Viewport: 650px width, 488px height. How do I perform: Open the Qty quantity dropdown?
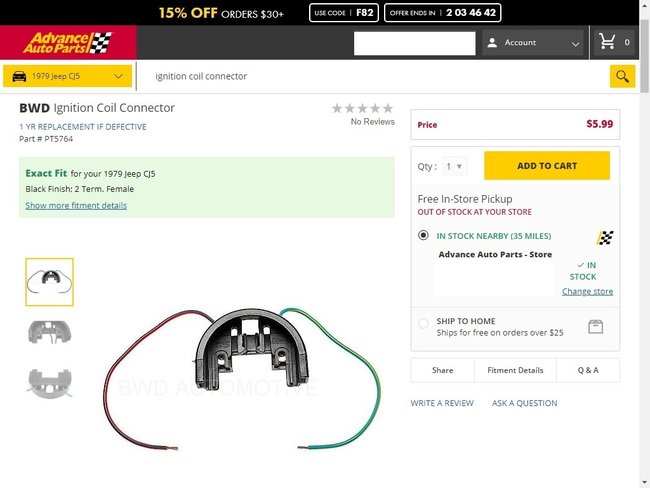point(455,167)
